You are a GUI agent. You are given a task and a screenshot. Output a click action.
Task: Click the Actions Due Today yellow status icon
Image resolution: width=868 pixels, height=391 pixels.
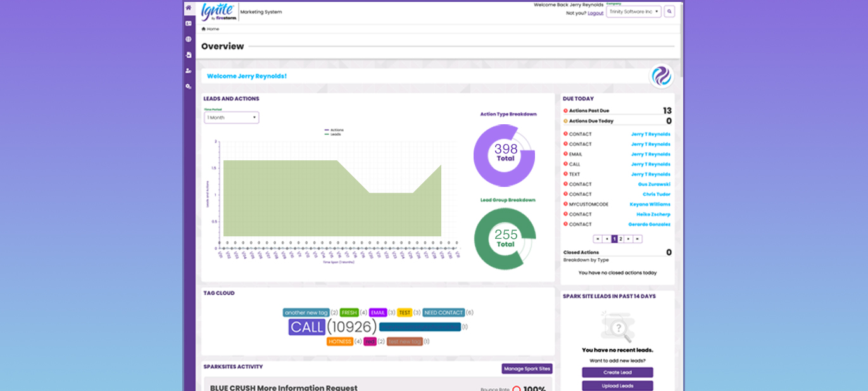pos(565,121)
